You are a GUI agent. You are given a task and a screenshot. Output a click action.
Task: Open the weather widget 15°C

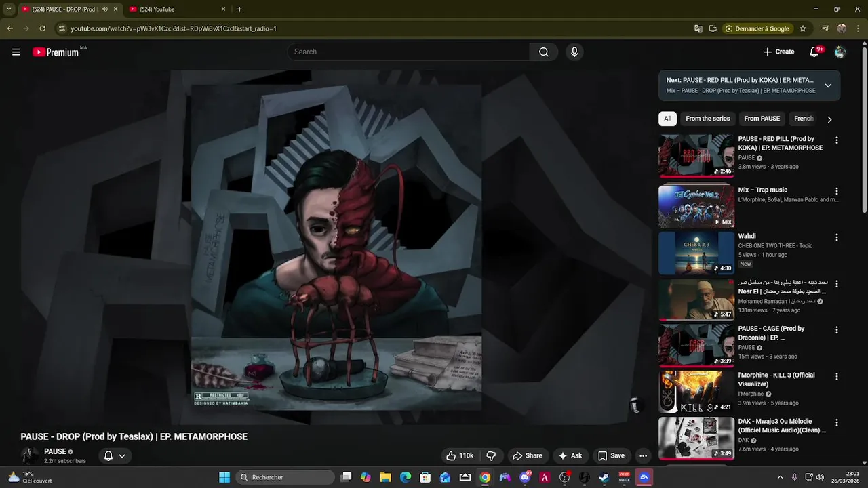pyautogui.click(x=31, y=477)
